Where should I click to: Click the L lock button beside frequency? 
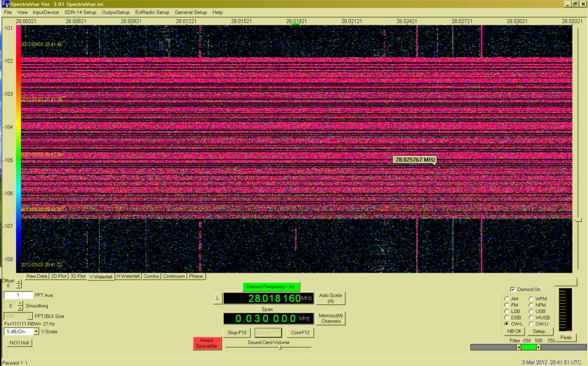(x=218, y=298)
